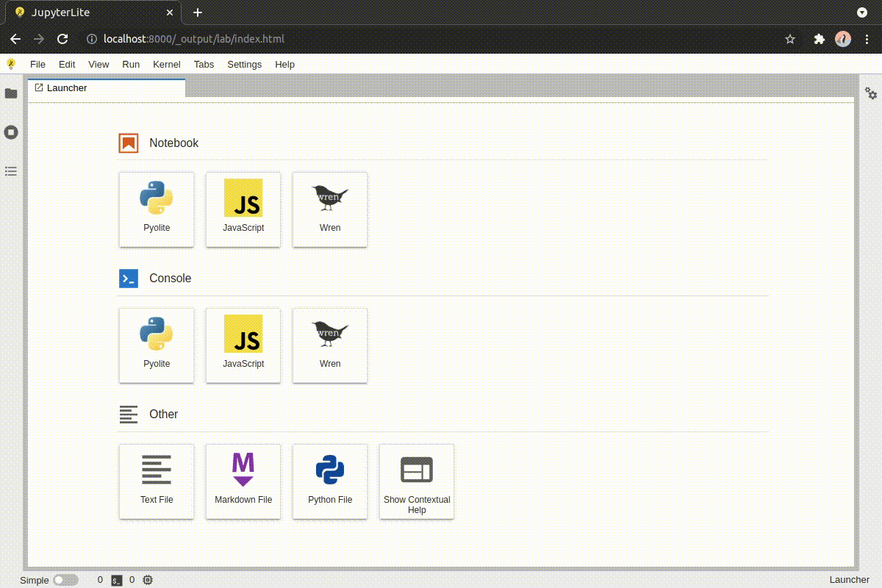Start a Pyolite console
882x588 pixels.
click(157, 345)
